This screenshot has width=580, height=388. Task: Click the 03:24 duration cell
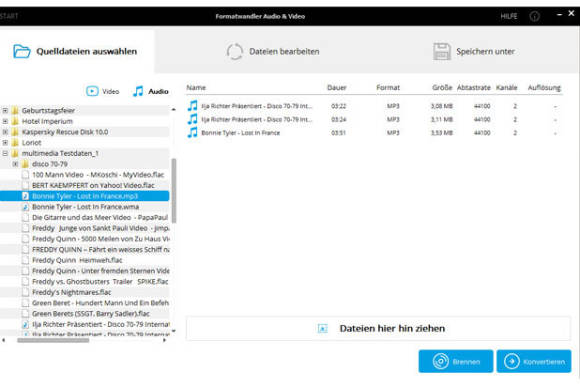(x=338, y=119)
